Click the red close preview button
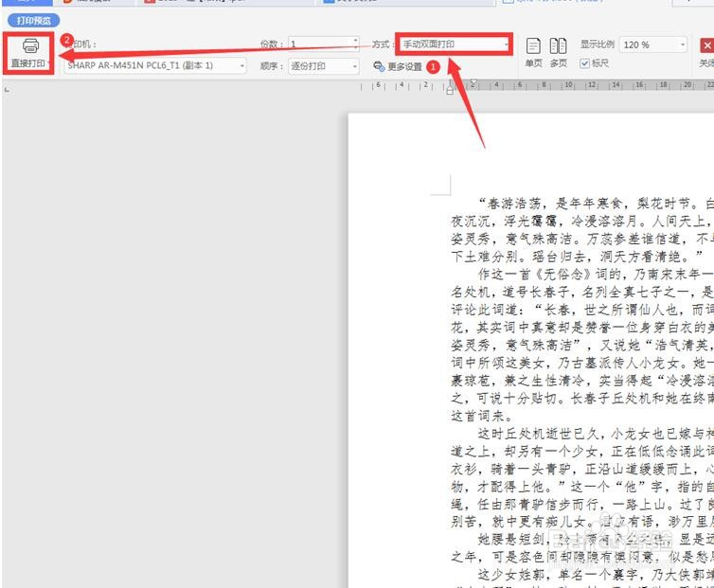The image size is (714, 588). click(706, 45)
